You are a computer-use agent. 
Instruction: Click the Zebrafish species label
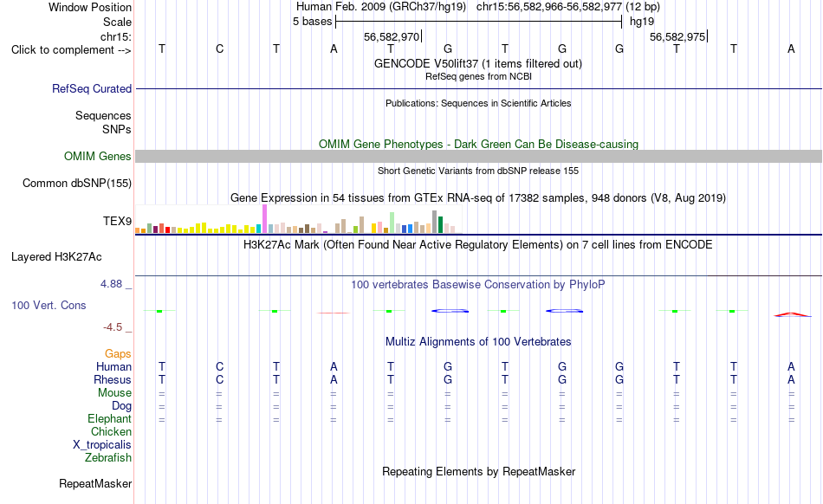(x=107, y=457)
